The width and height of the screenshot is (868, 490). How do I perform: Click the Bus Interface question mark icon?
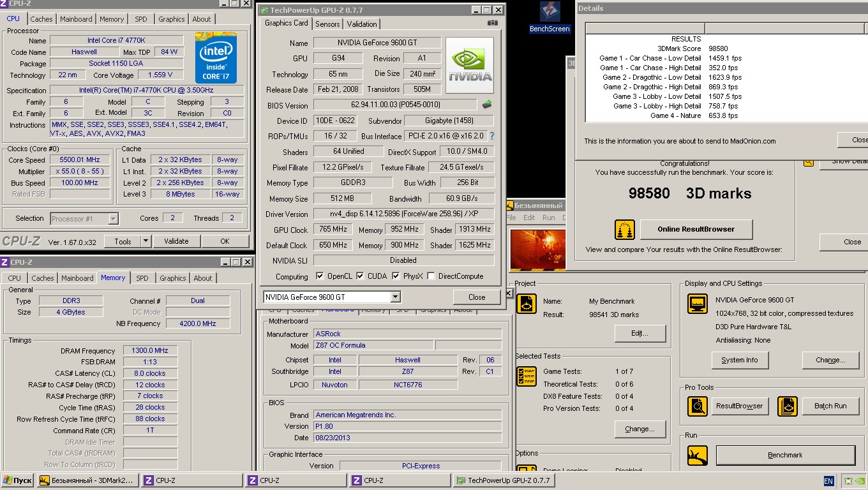491,136
